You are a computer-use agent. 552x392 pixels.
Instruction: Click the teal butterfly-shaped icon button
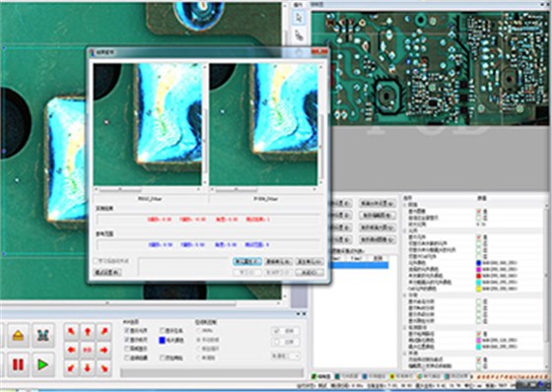click(x=43, y=335)
